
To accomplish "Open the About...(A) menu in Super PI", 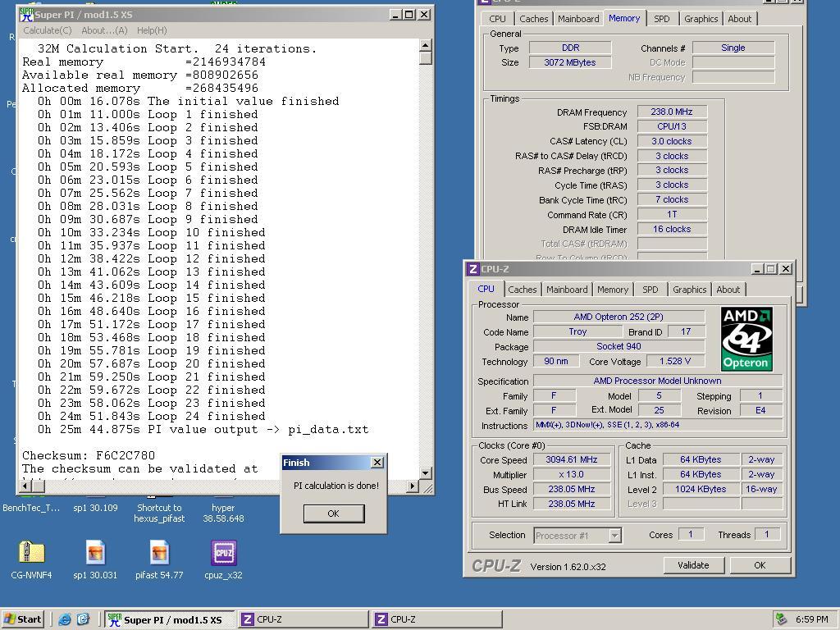I will tap(104, 30).
